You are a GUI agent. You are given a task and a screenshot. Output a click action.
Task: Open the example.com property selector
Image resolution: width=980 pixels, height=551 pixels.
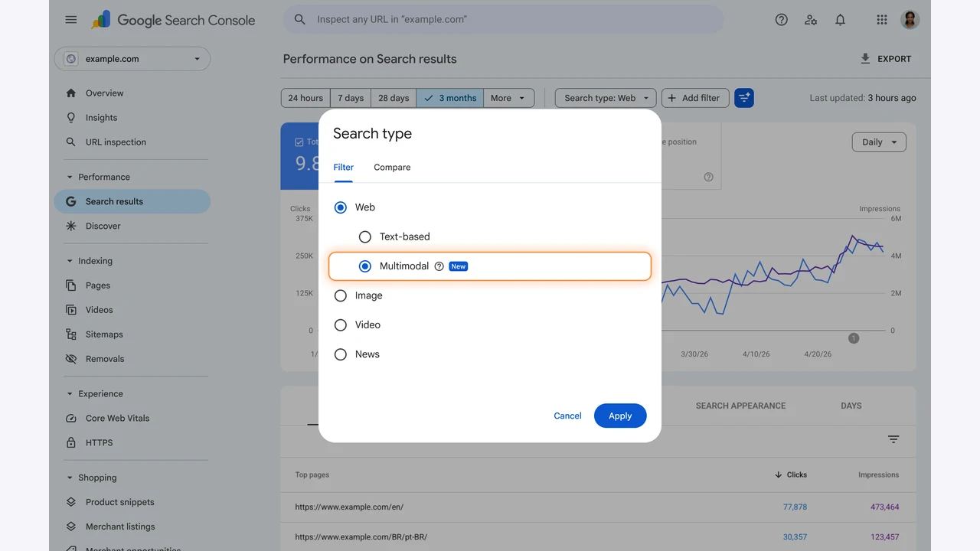tap(132, 59)
